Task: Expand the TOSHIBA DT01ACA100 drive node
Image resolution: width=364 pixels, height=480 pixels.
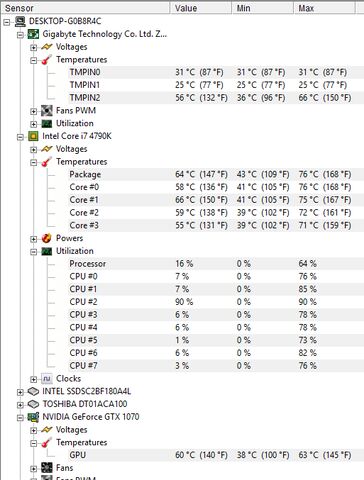Action: tap(20, 405)
